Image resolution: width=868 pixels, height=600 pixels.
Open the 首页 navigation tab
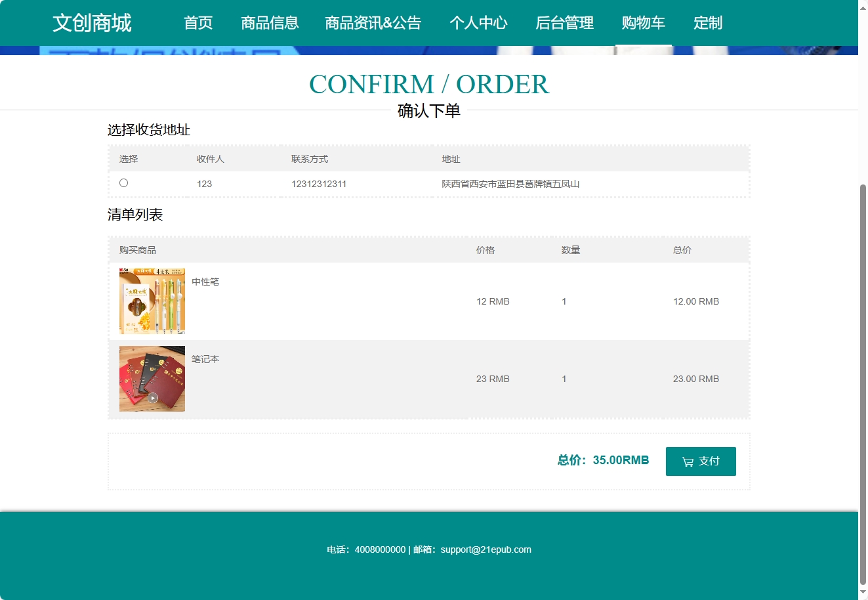(x=198, y=23)
